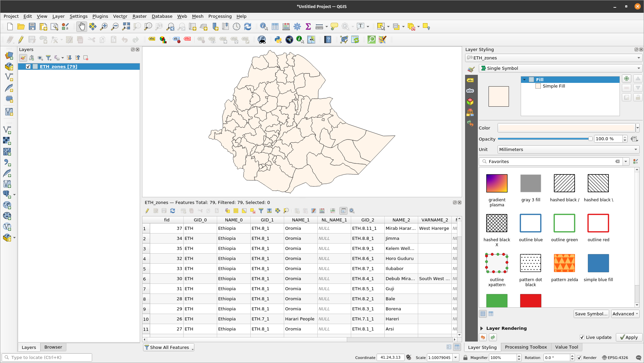The width and height of the screenshot is (644, 363).
Task: Switch symbol list to list view
Action: click(491, 314)
